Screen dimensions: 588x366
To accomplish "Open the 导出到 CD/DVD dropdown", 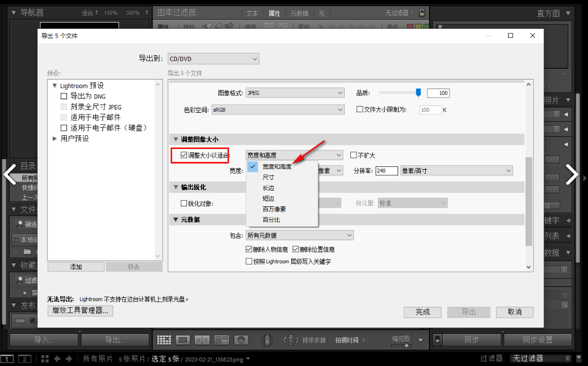I will (x=213, y=59).
